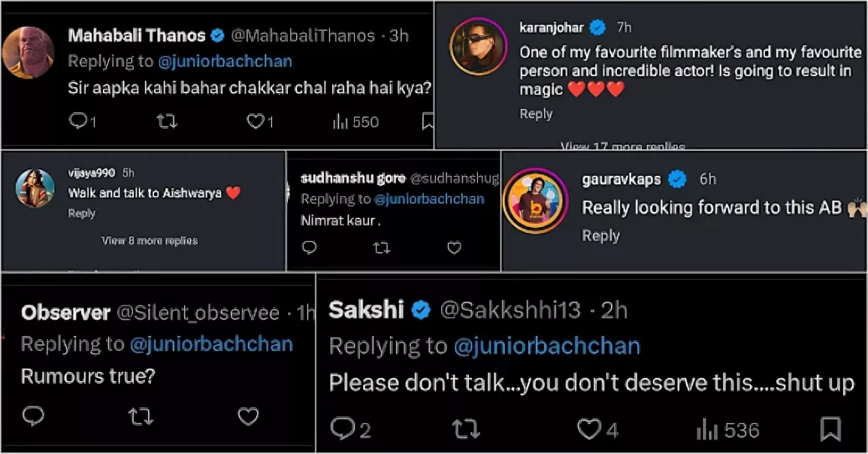Expand View 17 more replies under karanjohar
Image resolution: width=868 pixels, height=454 pixels.
tap(623, 147)
